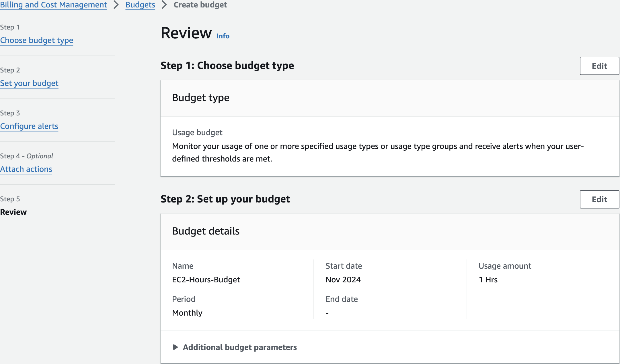Click the 1 Hrs usage amount value
This screenshot has width=620, height=364.
[x=488, y=280]
